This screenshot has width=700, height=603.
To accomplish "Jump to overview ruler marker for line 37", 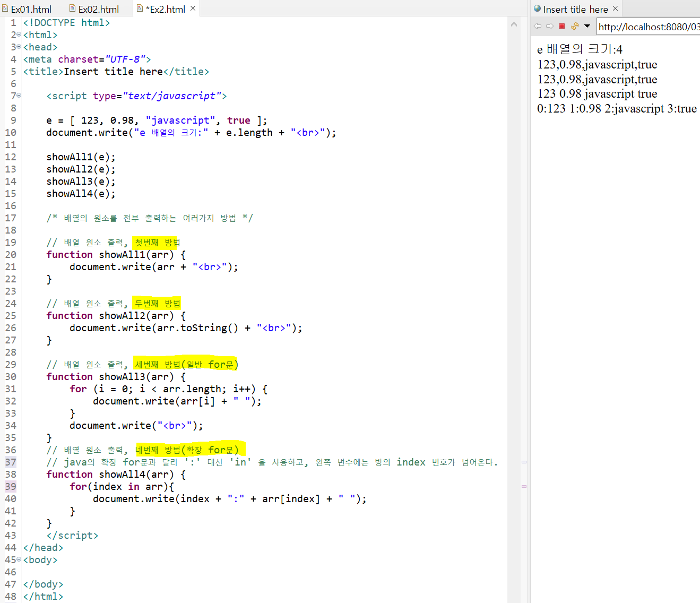I will point(524,462).
